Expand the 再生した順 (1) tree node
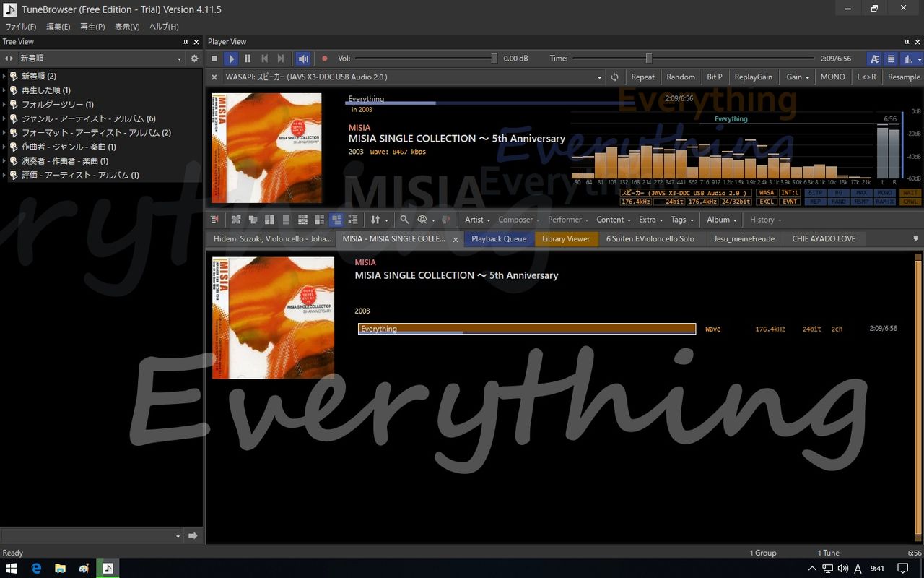 (4, 90)
